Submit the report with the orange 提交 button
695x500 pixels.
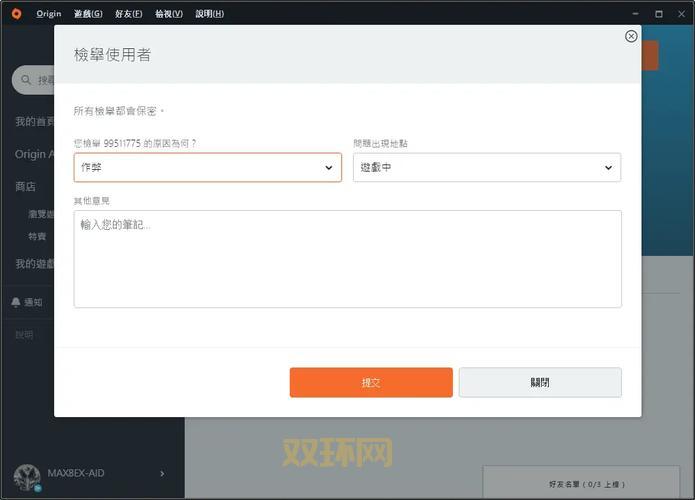pos(371,383)
